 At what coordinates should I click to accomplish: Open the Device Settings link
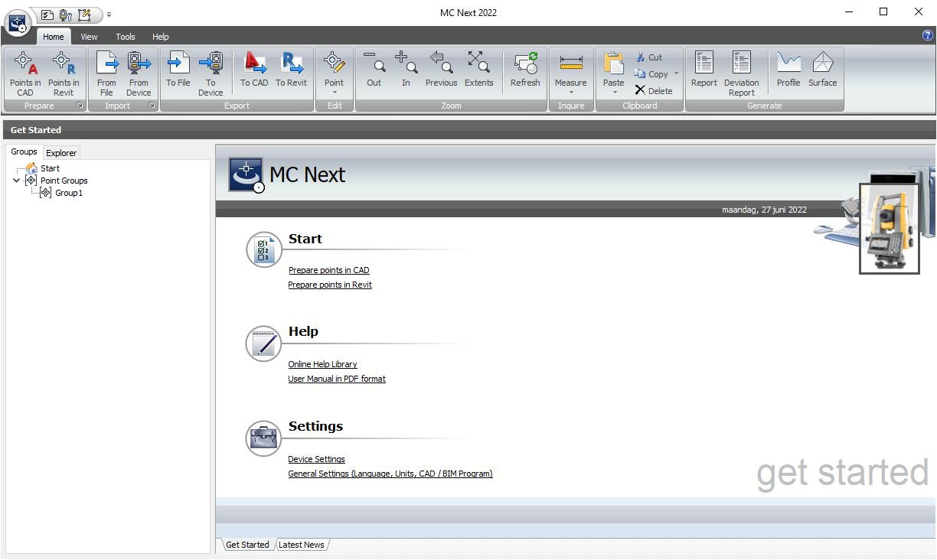point(316,459)
